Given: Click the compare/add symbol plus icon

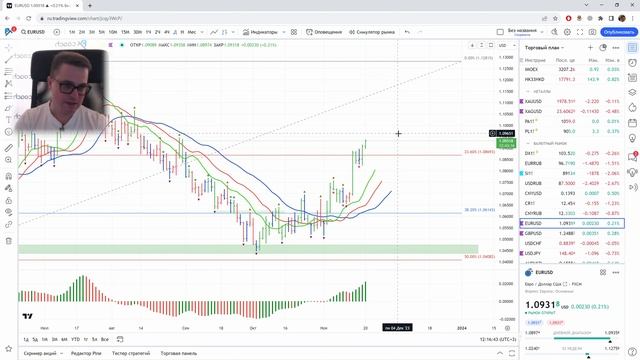Looking at the screenshot, I should (57, 32).
